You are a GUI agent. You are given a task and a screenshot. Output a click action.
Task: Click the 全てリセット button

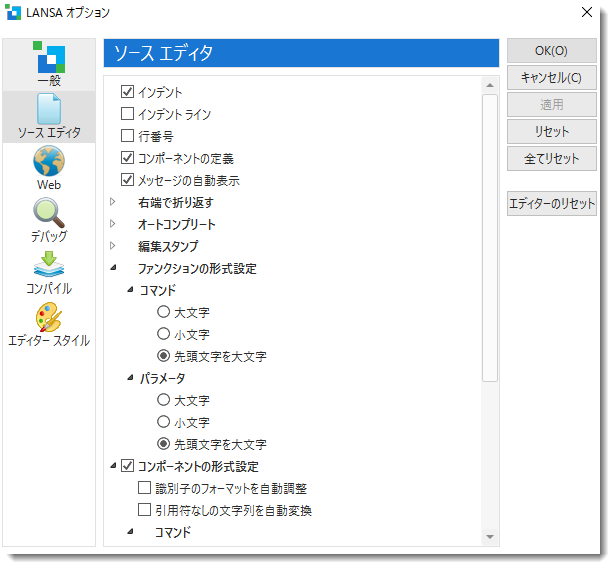point(551,159)
